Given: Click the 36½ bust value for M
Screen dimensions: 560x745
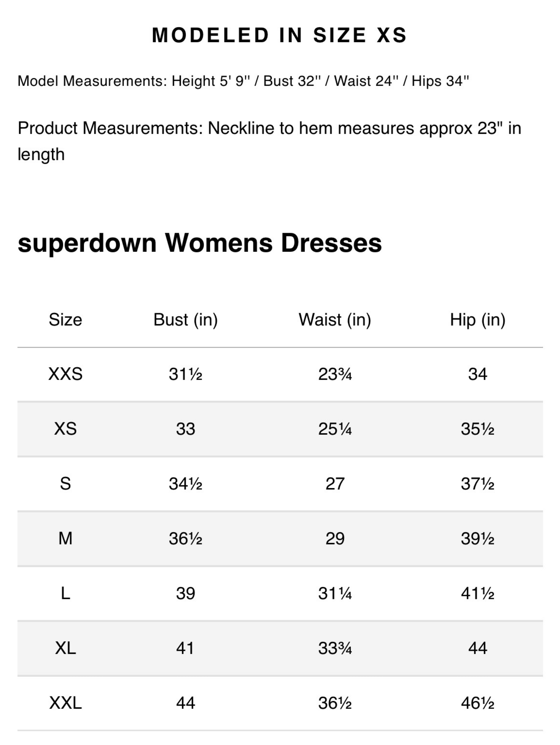Looking at the screenshot, I should (186, 539).
